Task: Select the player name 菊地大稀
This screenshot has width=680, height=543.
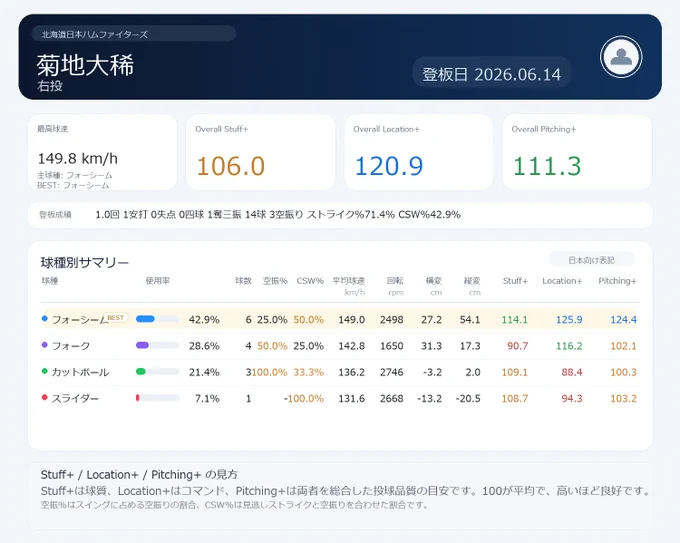Action: tap(85, 65)
